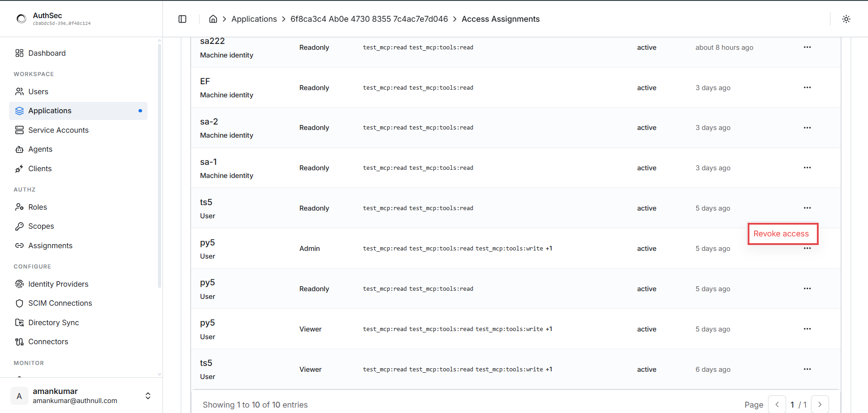
Task: Open actions menu for EF row
Action: click(807, 87)
